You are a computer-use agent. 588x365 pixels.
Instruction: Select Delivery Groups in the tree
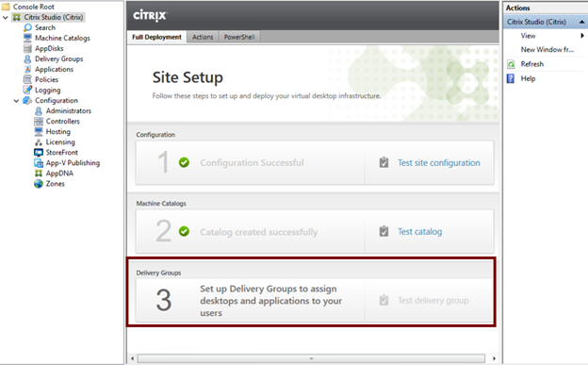pyautogui.click(x=58, y=59)
